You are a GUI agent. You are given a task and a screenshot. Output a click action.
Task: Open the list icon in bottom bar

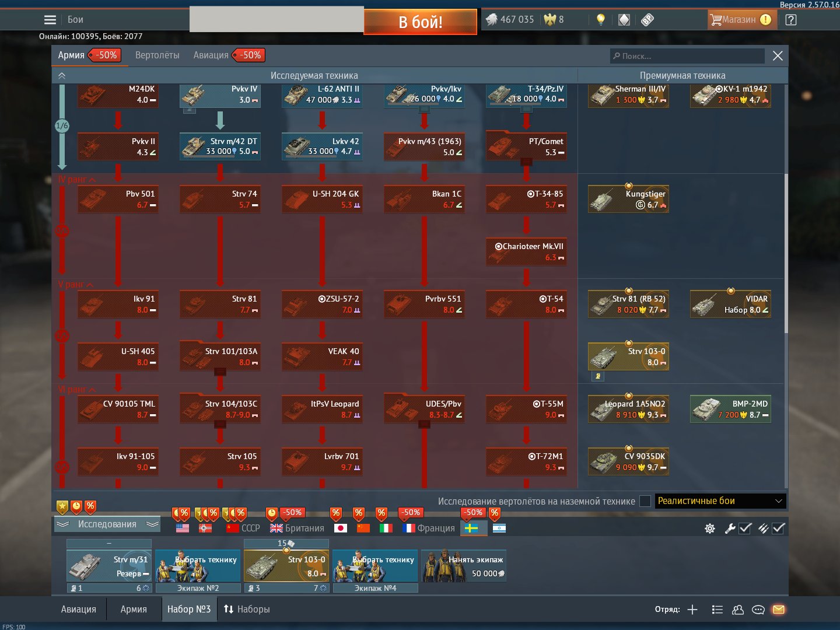(717, 610)
